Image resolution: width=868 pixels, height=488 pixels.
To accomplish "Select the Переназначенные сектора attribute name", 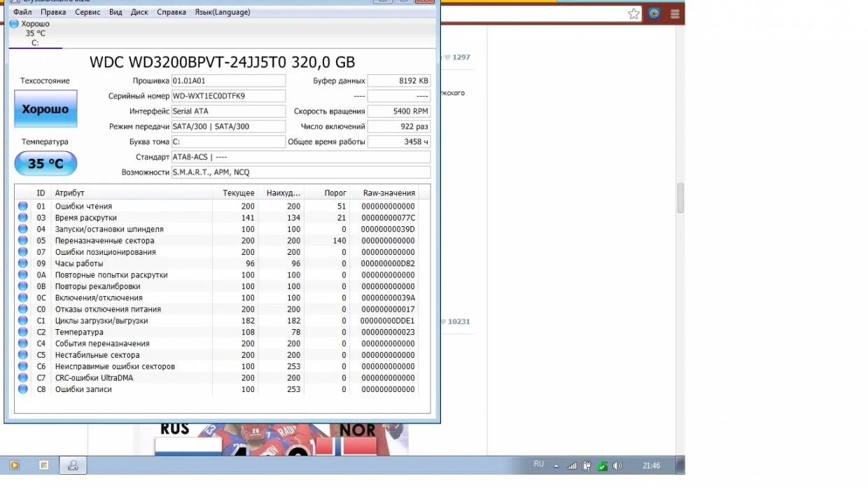I will tap(105, 241).
